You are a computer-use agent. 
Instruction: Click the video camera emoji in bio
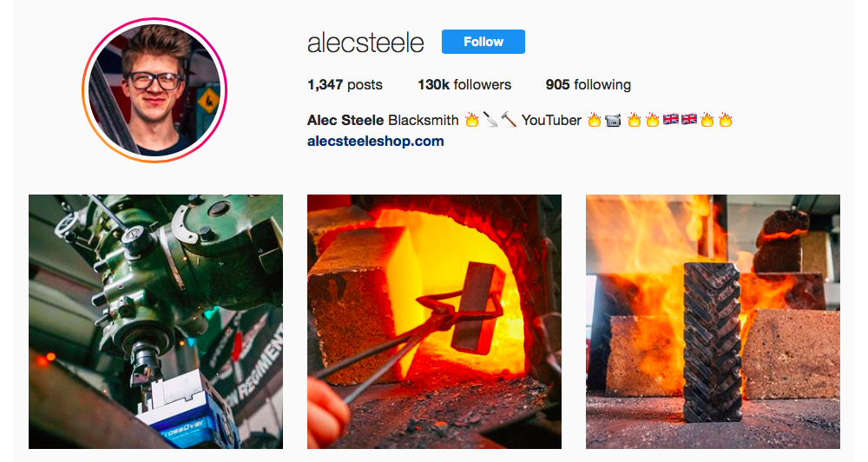pos(613,120)
